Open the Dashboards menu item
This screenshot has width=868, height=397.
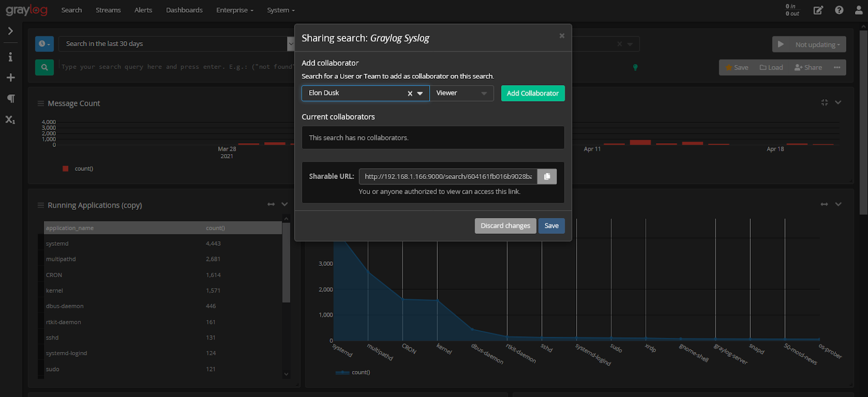[x=184, y=10]
